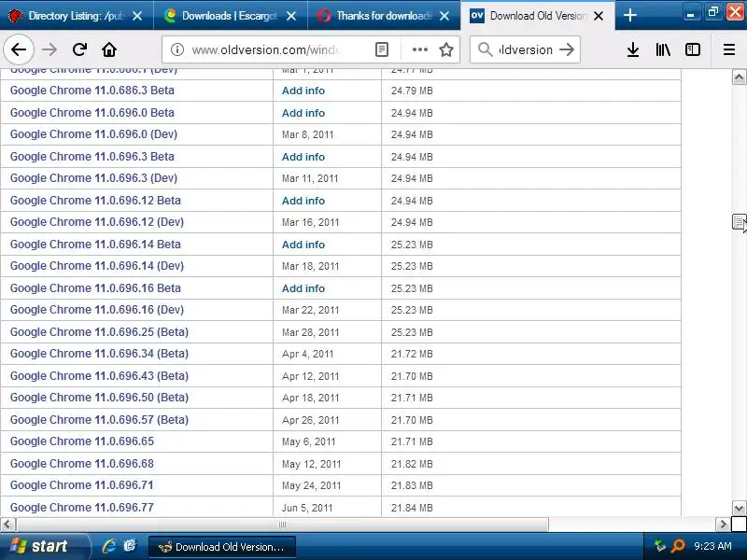Open Google Chrome 11.0.696.25 (Beta) link
The image size is (747, 560).
[99, 332]
